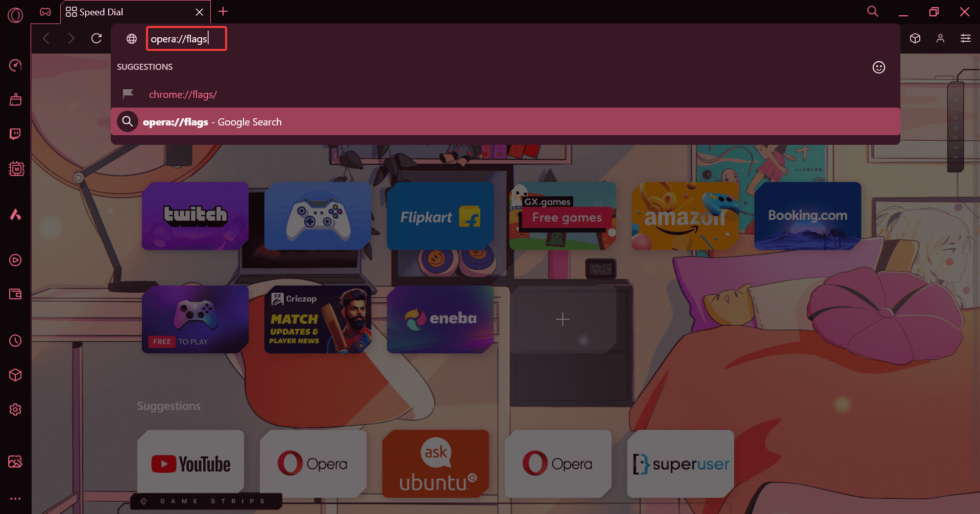Open Criczop Match Updates tile

[317, 319]
